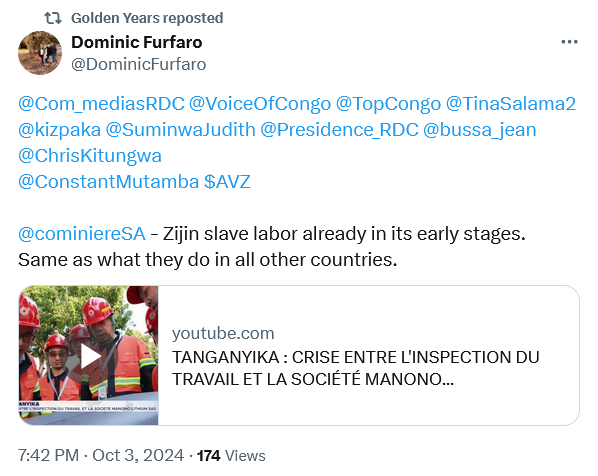Open the @kizpaka mention

(x=59, y=130)
